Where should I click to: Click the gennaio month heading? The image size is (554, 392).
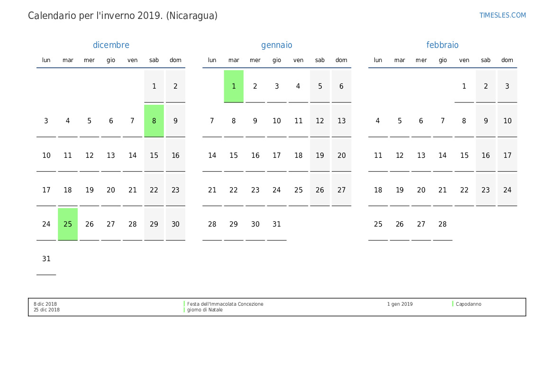(x=277, y=45)
